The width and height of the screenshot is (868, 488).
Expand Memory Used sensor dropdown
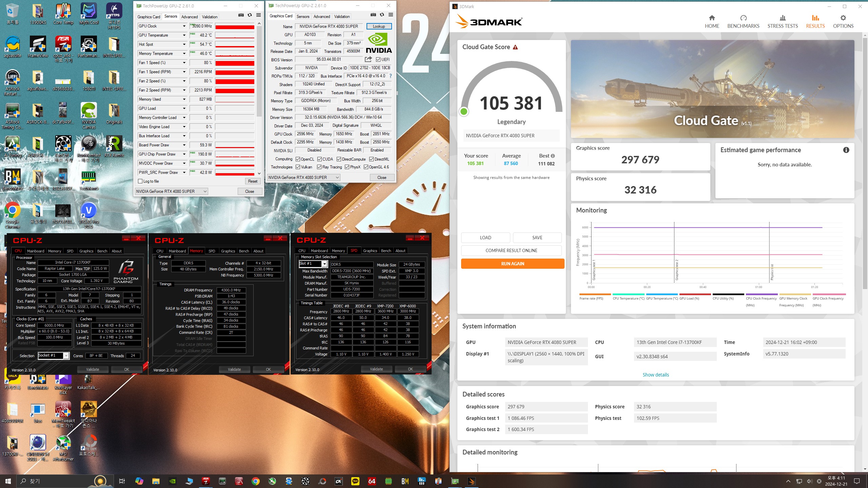[x=184, y=99]
